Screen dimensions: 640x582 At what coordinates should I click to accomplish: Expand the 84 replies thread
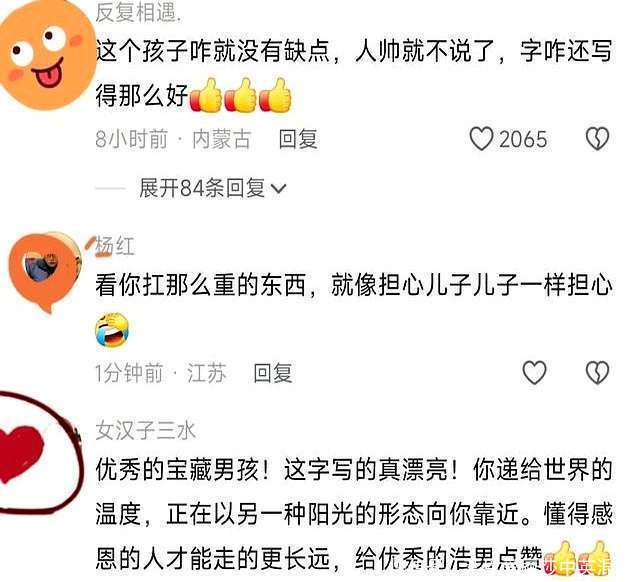pyautogui.click(x=212, y=188)
